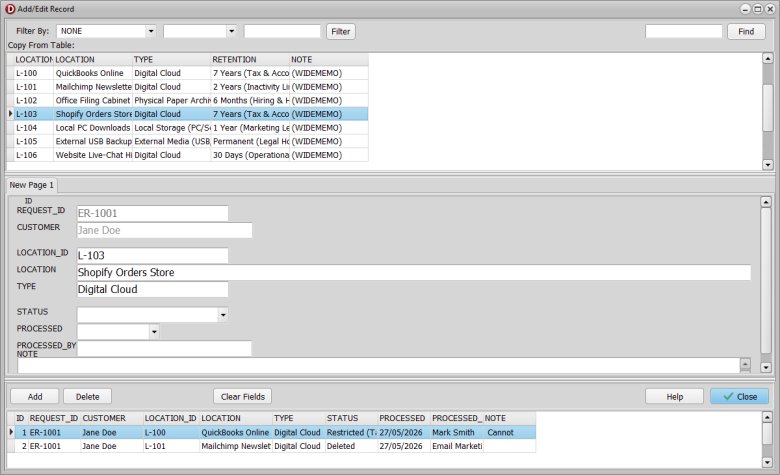The height and width of the screenshot is (475, 780).
Task: Click down arrow of records grid scrollbar
Action: 767,463
